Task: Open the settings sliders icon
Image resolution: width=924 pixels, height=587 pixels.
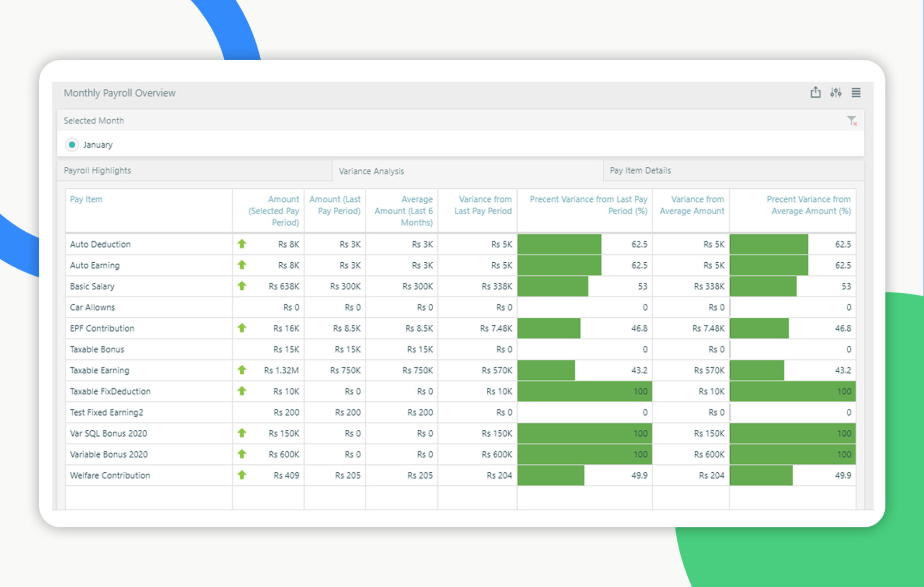Action: coord(836,93)
